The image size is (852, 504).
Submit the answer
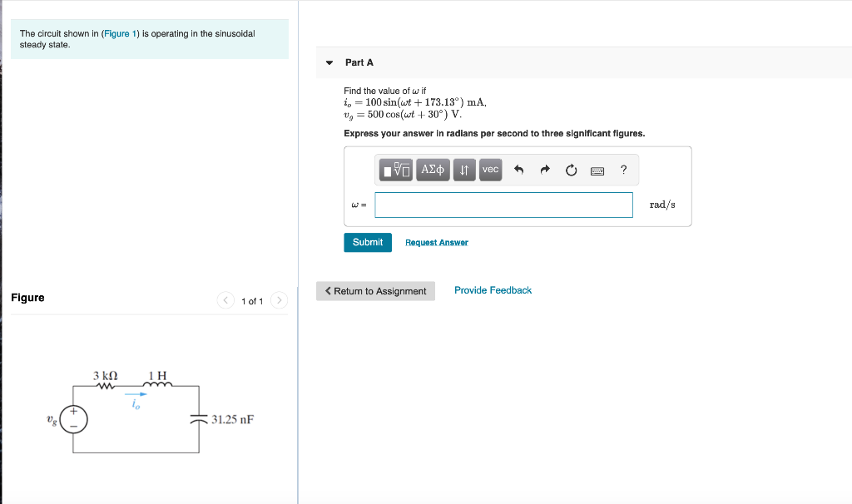click(x=367, y=242)
